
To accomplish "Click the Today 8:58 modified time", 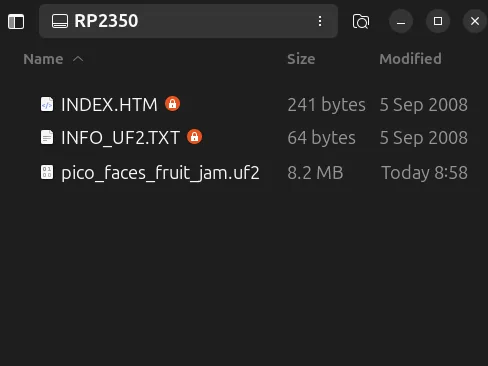I will point(424,173).
